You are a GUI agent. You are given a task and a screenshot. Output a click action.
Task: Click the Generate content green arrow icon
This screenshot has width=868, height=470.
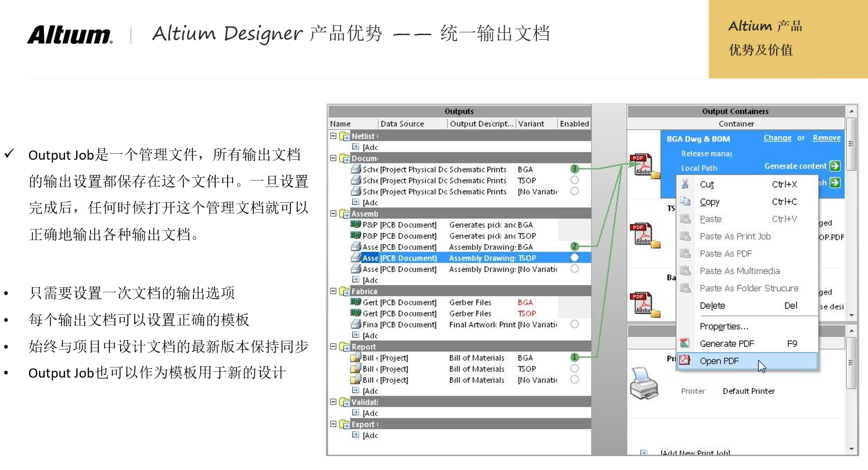835,166
